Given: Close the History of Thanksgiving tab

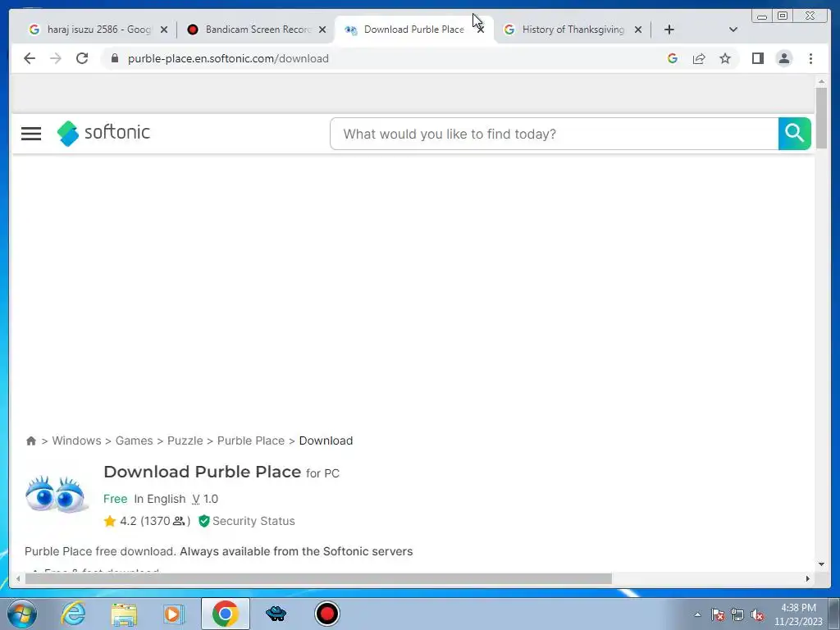Looking at the screenshot, I should point(638,30).
